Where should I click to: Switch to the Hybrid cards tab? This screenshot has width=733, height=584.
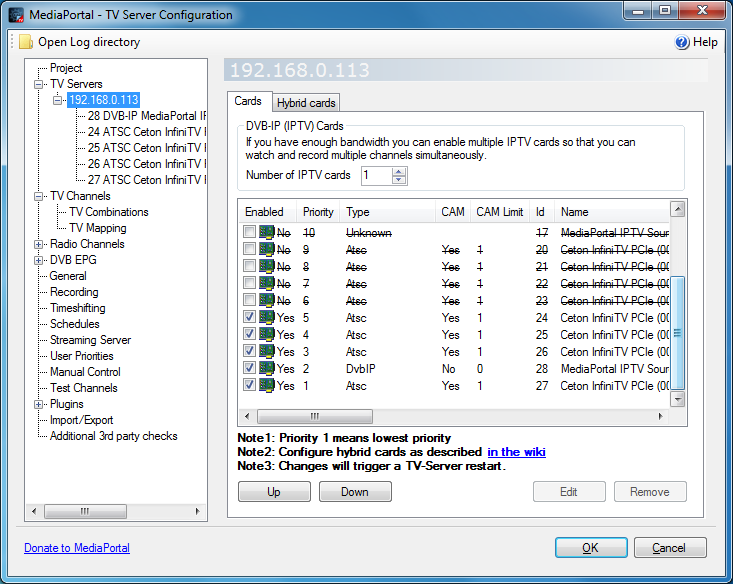pyautogui.click(x=306, y=103)
